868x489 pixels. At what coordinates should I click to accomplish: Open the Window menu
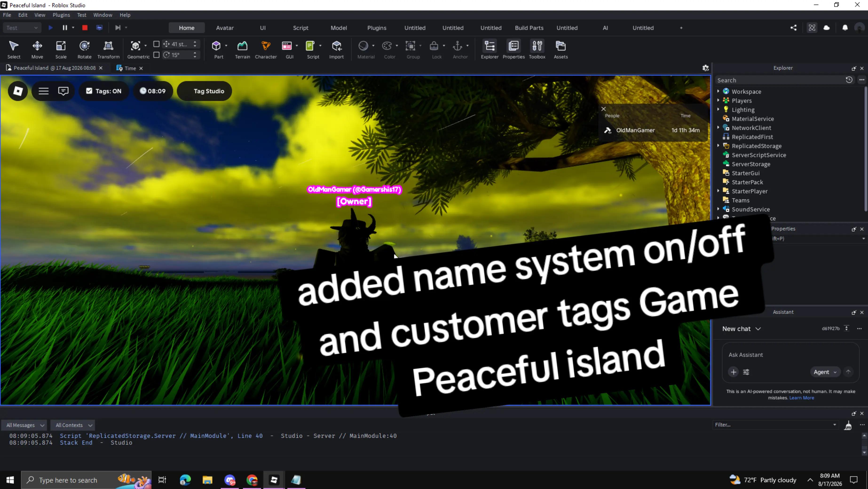point(103,15)
